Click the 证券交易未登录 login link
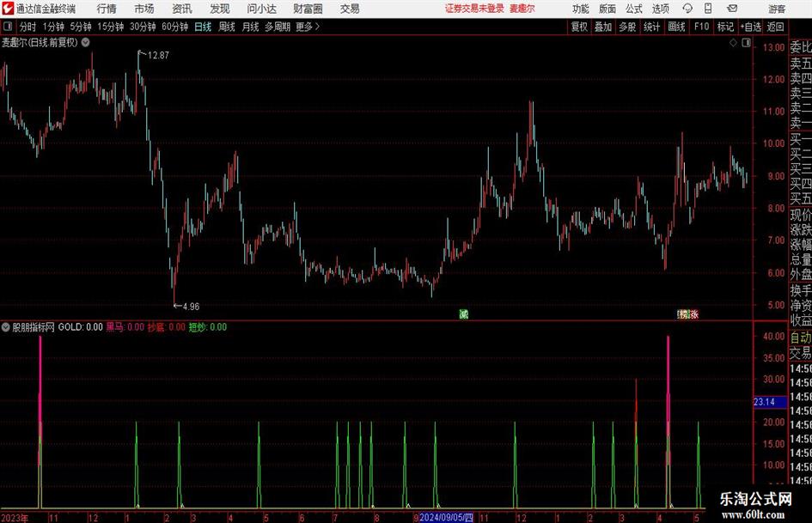Image resolution: width=812 pixels, height=523 pixels. 474,9
